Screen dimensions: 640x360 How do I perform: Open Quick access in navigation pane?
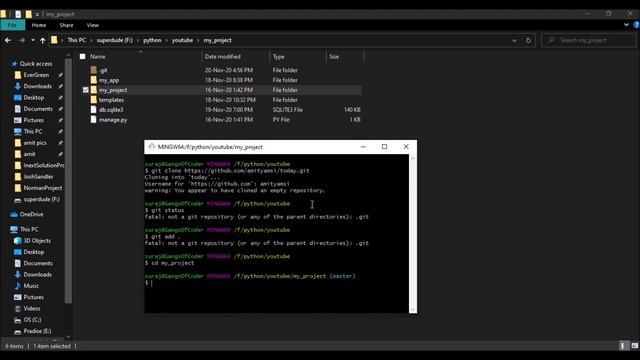tap(36, 64)
